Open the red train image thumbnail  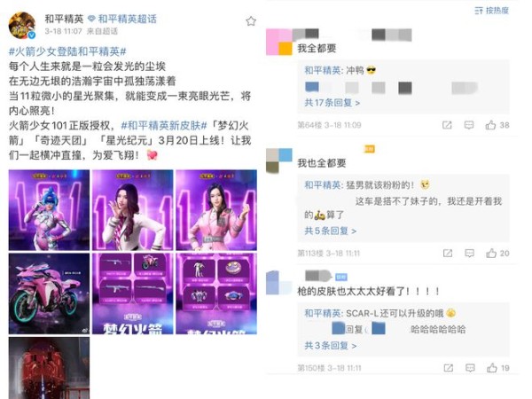click(x=49, y=368)
